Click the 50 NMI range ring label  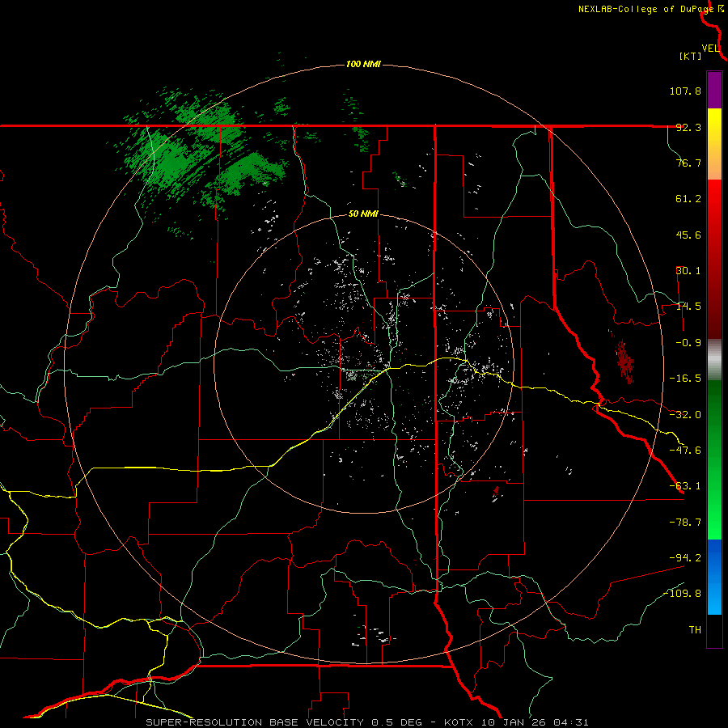(363, 214)
